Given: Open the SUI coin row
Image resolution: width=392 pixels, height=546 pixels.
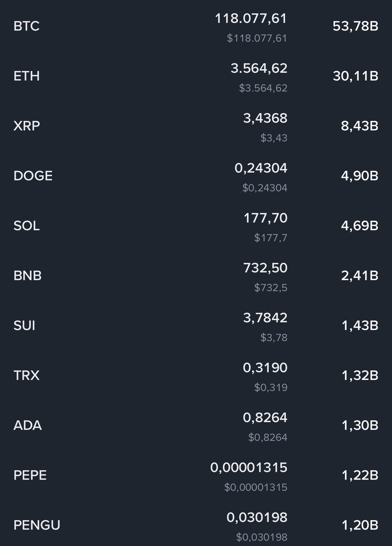Looking at the screenshot, I should tap(196, 326).
